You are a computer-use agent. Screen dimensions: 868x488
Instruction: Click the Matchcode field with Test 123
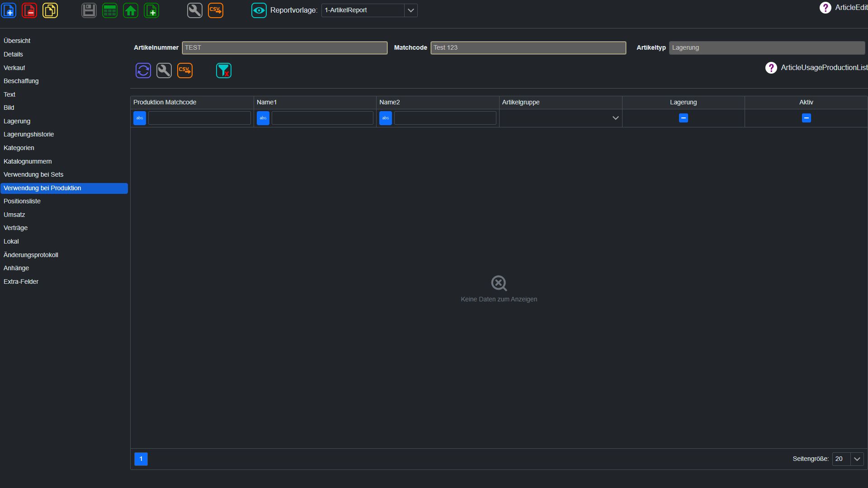pyautogui.click(x=528, y=48)
